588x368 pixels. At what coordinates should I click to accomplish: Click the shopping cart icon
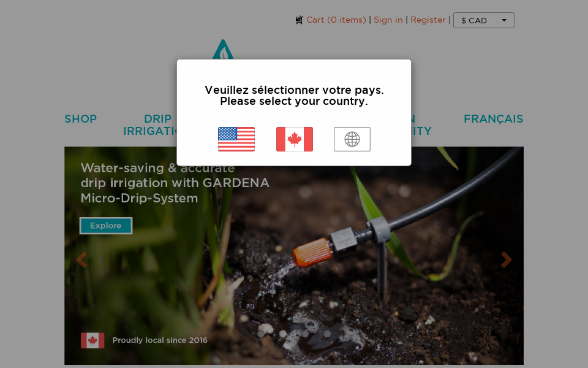coord(299,20)
